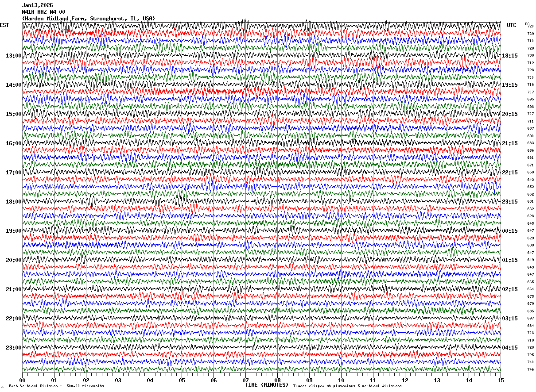Click minute tick label "07" on the axis
The height and width of the screenshot is (392, 536).
(x=245, y=380)
